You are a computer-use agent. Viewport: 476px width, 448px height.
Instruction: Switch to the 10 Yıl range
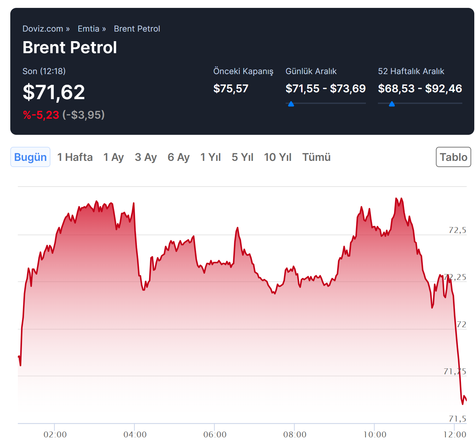277,157
